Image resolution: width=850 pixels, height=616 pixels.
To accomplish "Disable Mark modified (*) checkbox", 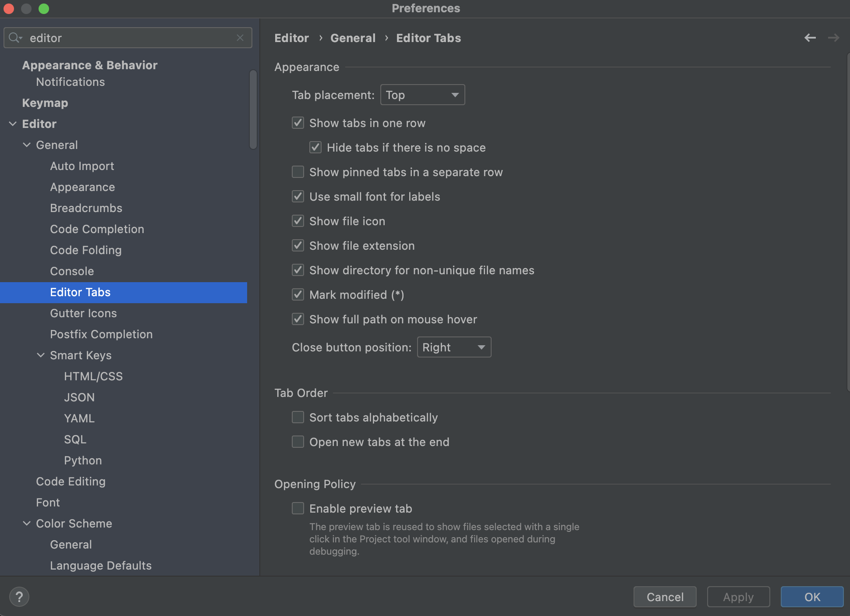I will [x=298, y=295].
